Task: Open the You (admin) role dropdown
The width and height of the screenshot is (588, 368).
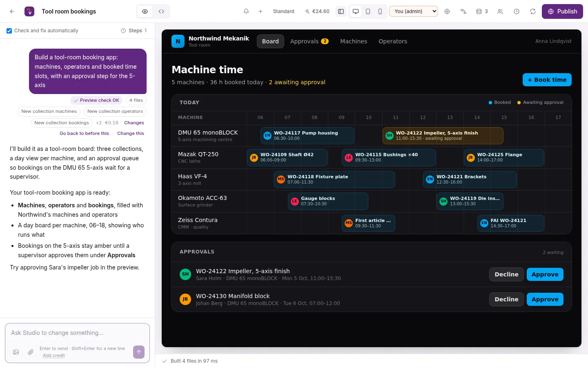Action: click(414, 11)
